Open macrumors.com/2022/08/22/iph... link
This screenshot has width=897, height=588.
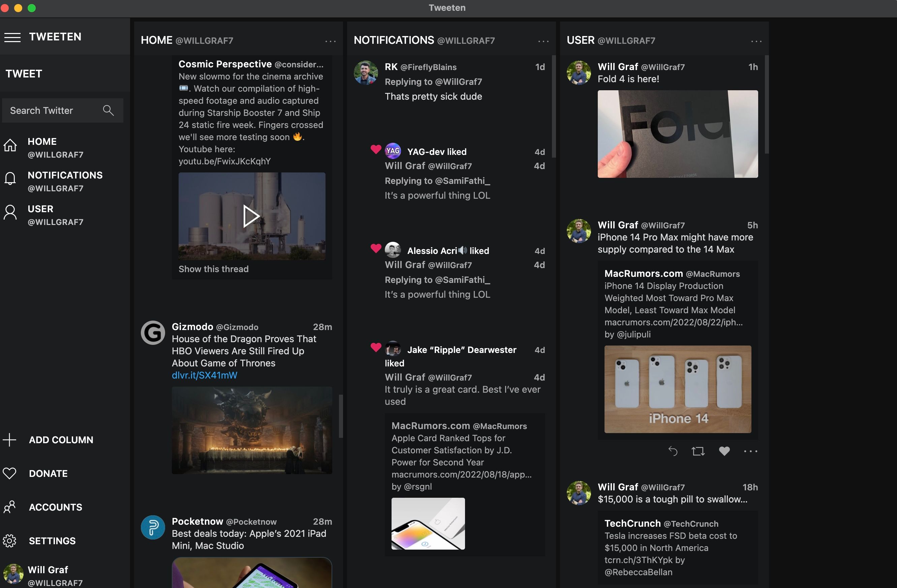click(x=674, y=322)
